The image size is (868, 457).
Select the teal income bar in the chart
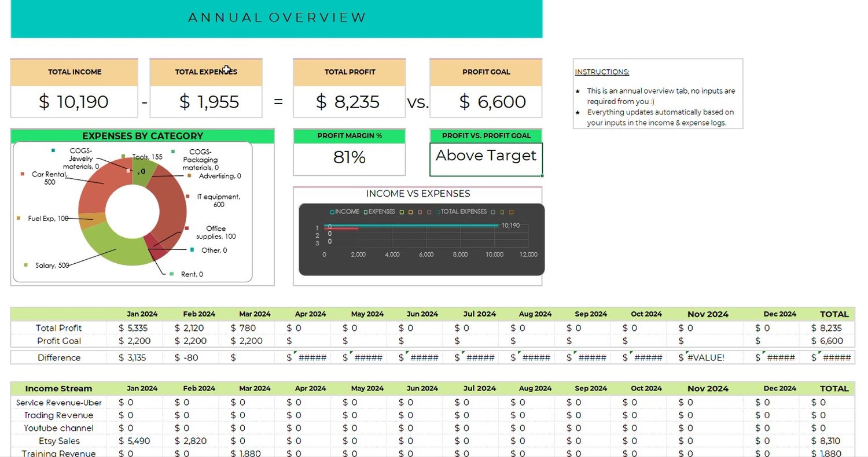point(411,225)
